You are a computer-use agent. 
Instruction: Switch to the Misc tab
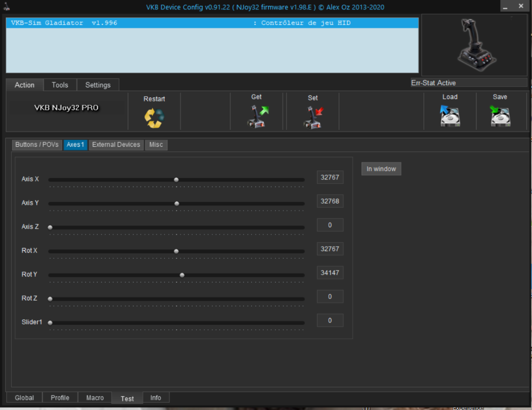pos(156,145)
